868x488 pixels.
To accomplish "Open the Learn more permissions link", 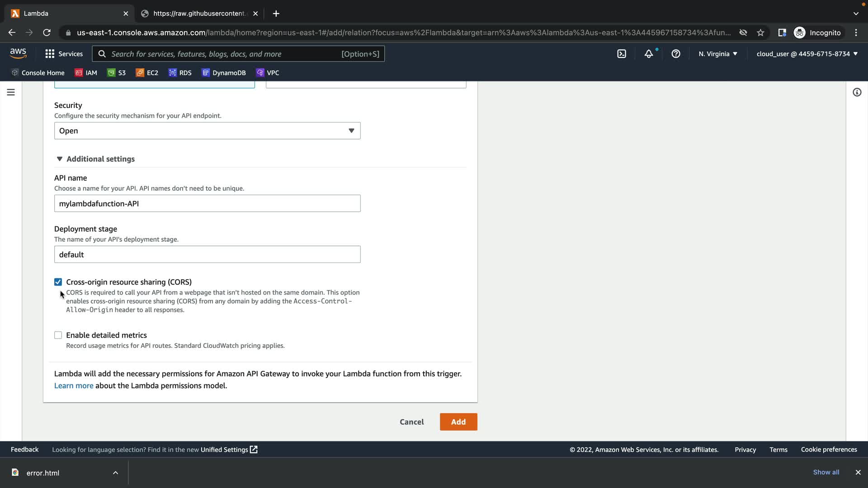I will point(74,385).
